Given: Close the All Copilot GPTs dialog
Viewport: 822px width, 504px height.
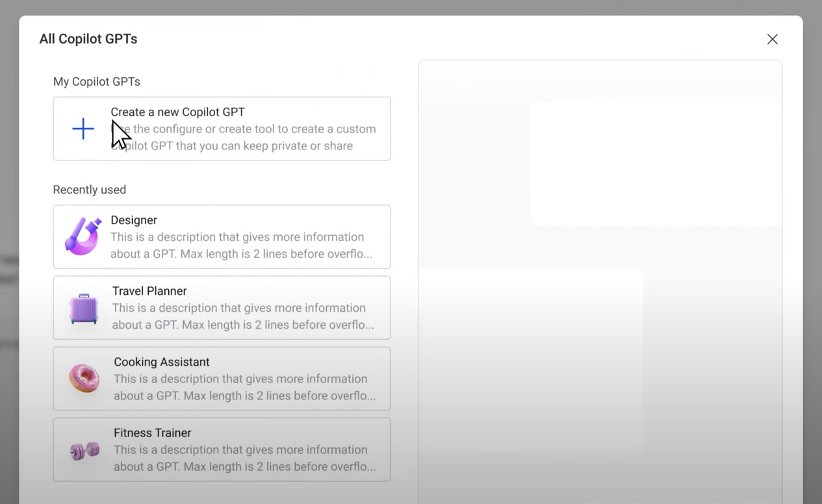Looking at the screenshot, I should (772, 39).
